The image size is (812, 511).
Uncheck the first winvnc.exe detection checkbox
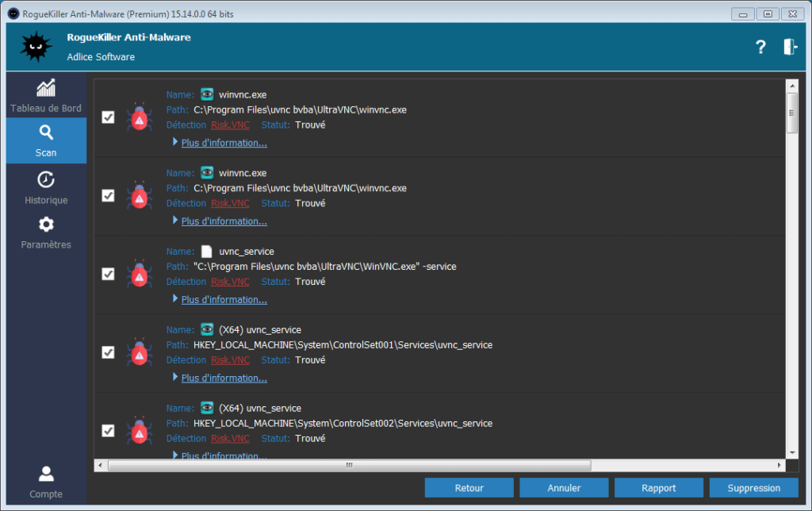pos(109,117)
